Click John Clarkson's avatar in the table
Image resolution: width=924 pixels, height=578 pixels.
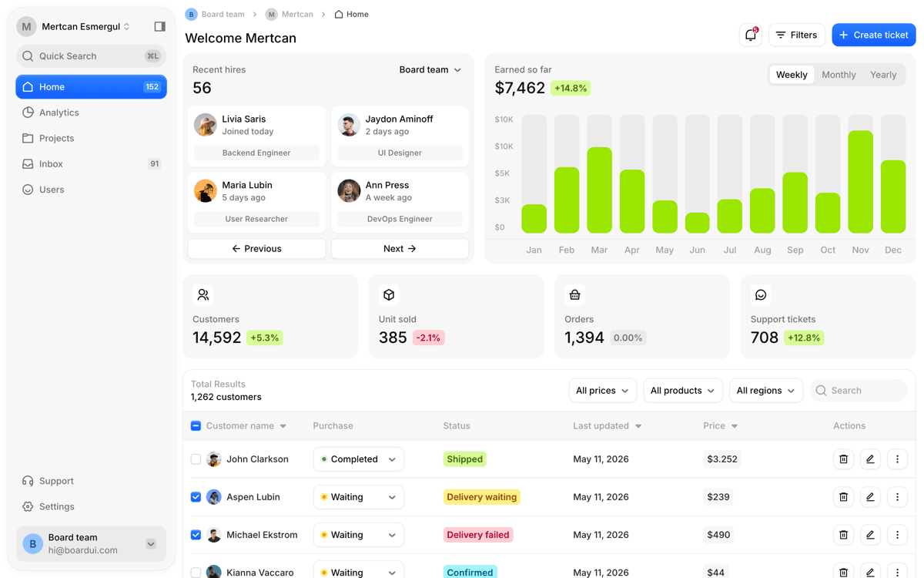coord(214,459)
